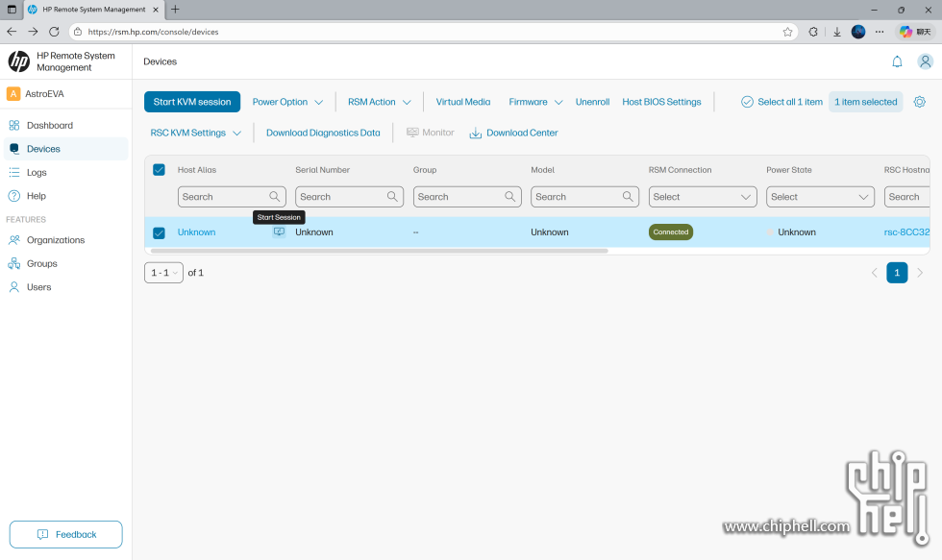Click the notification bell icon
This screenshot has height=560, width=942.
coord(897,61)
